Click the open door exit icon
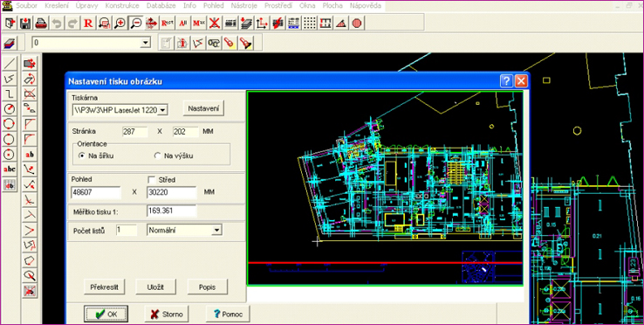644x325 pixels. (9, 23)
